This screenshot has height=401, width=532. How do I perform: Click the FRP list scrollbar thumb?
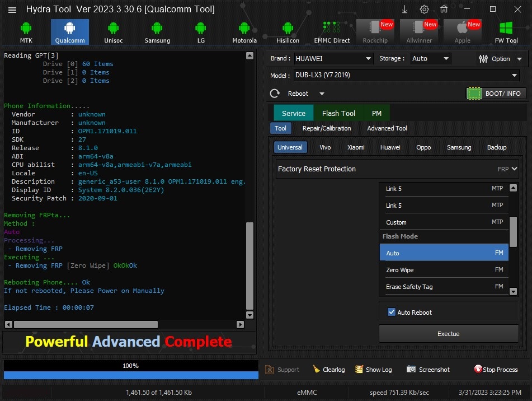click(514, 232)
